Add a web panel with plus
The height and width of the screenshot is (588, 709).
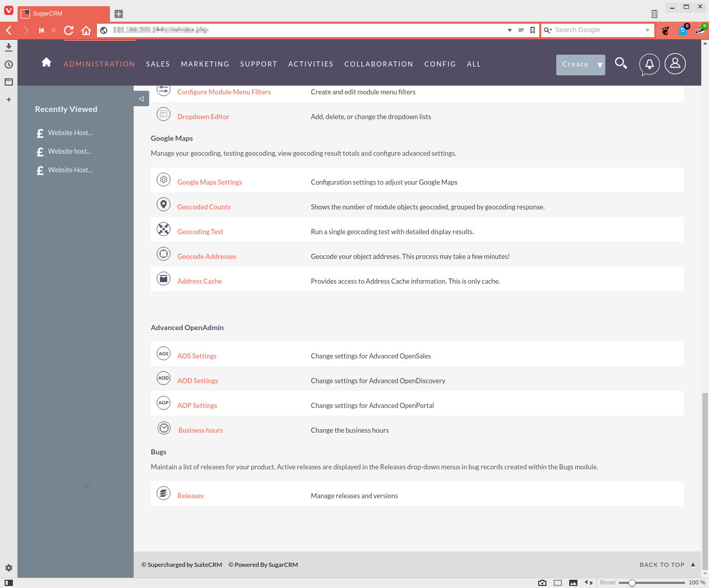pos(9,100)
